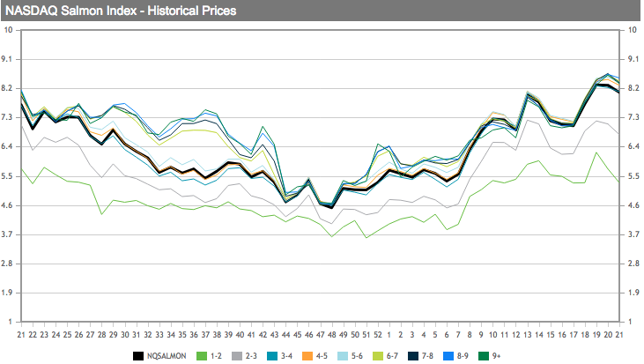The width and height of the screenshot is (644, 364).
Task: Toggle the 7-8 series legend label
Action: click(x=428, y=356)
